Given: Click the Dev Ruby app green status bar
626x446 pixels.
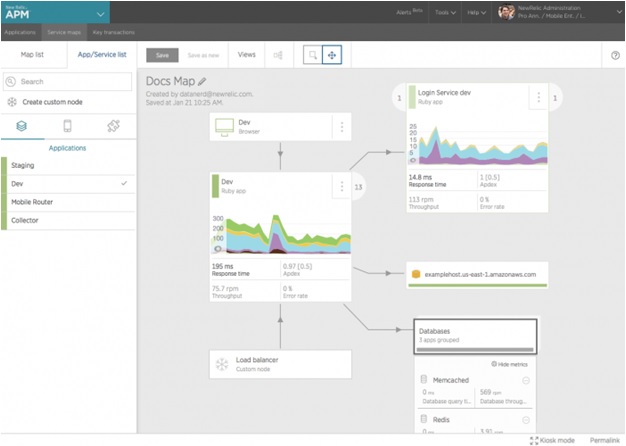Looking at the screenshot, I should coord(215,186).
